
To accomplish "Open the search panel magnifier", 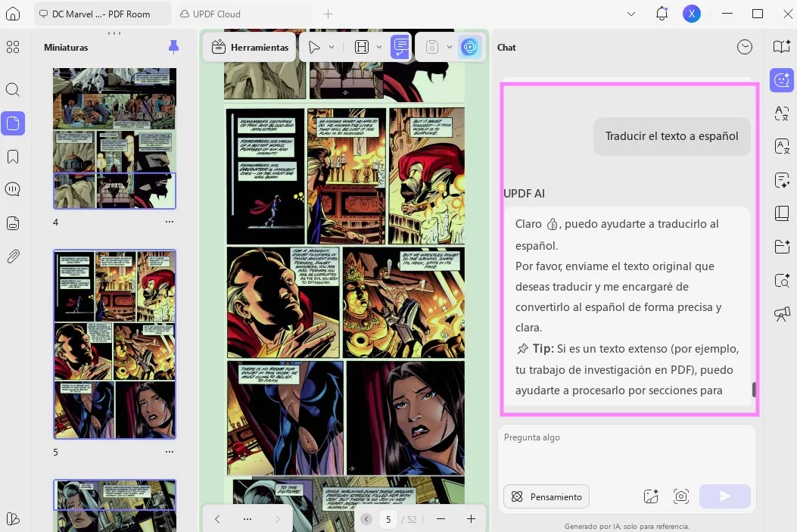I will 13,90.
